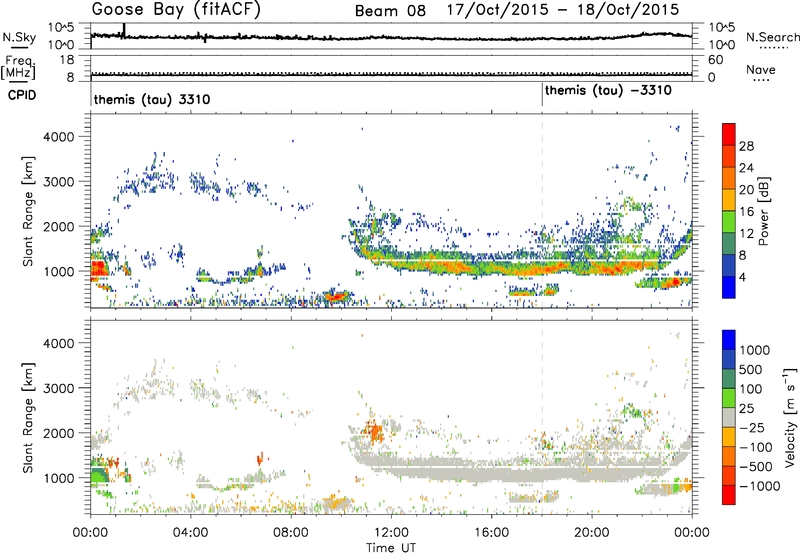This screenshot has width=800, height=554.
Task: Click the "2000" range tick of the power panel
Action: [x=58, y=226]
